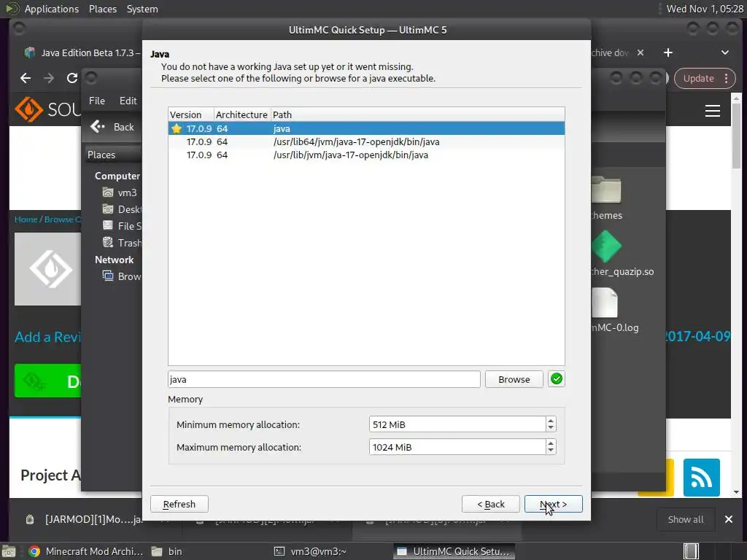Browse for a java executable
Image resolution: width=747 pixels, height=560 pixels.
click(514, 379)
